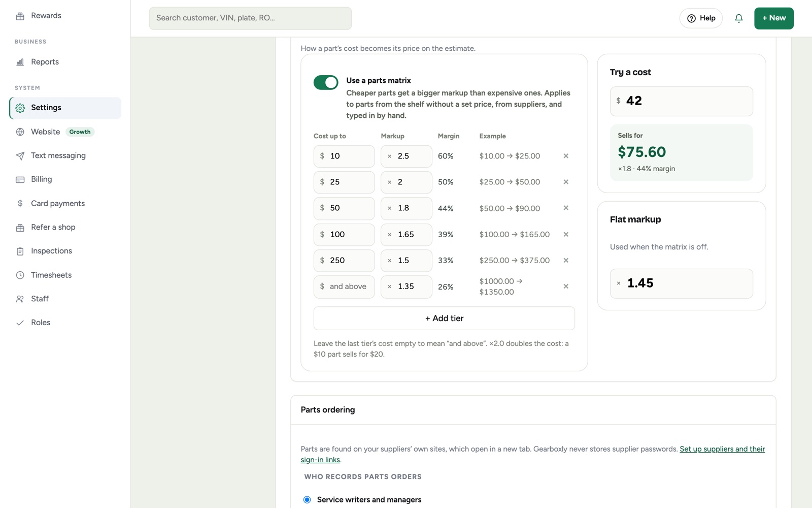This screenshot has width=812, height=508.
Task: Click the Billing card icon
Action: coord(20,179)
